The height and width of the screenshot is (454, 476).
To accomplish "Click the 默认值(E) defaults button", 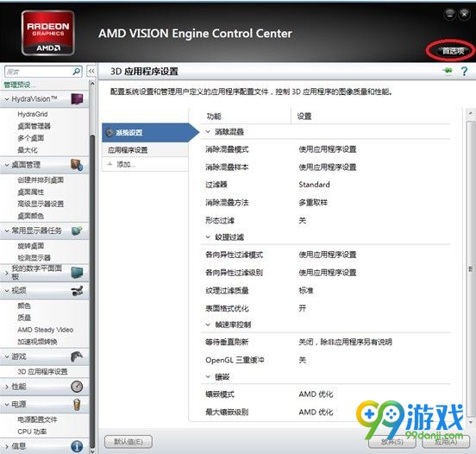I will pyautogui.click(x=128, y=442).
